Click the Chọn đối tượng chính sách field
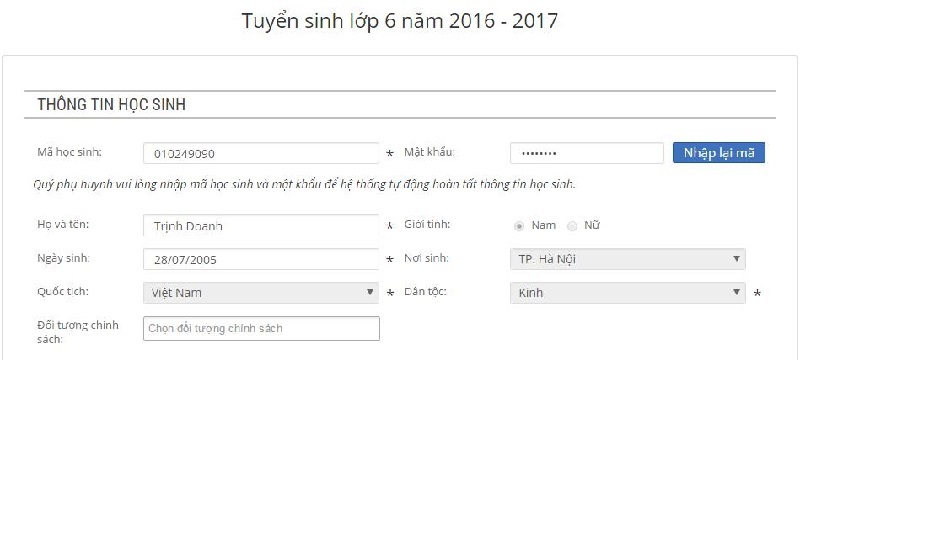This screenshot has width=949, height=558. point(260,328)
